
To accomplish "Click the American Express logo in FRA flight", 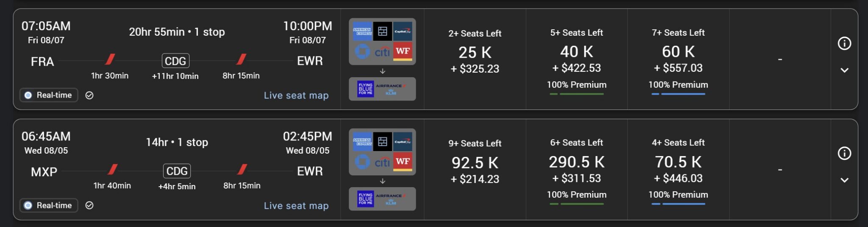I will [x=362, y=31].
